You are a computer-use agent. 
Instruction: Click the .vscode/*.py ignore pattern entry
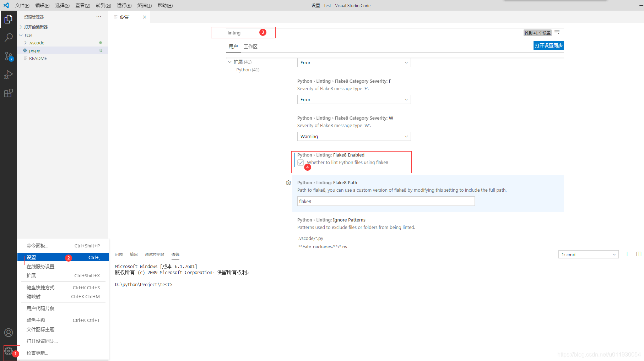311,238
